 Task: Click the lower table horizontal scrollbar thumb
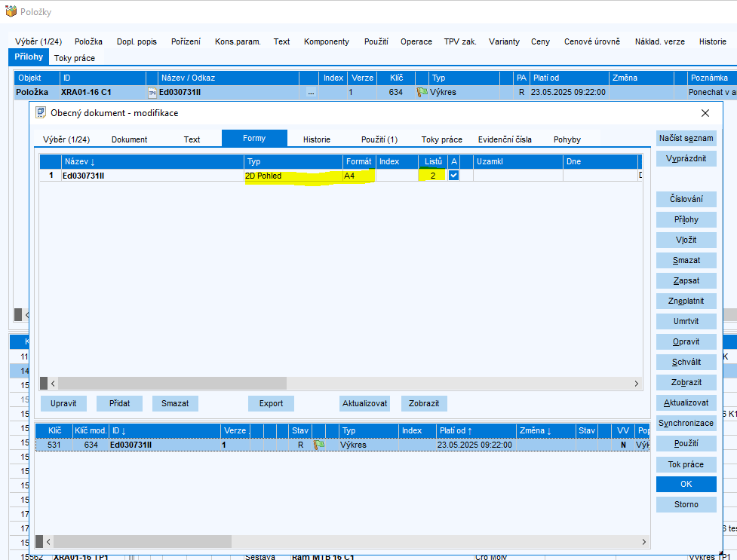tap(143, 542)
